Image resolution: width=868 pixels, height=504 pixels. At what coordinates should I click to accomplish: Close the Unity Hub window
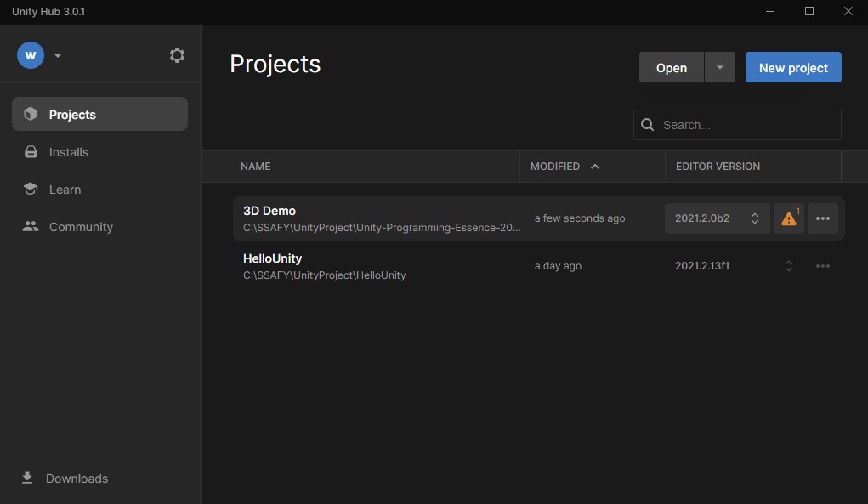click(848, 12)
